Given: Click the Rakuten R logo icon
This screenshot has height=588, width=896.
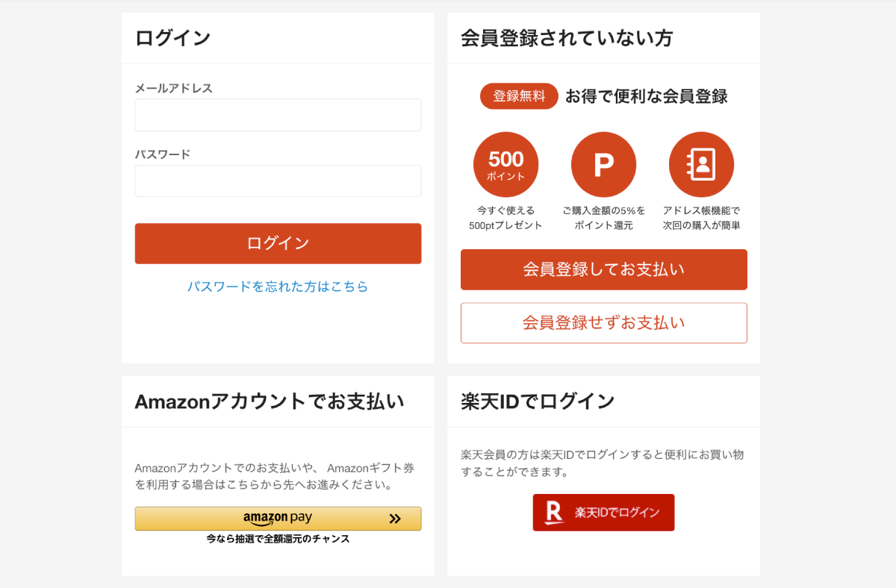Looking at the screenshot, I should [x=554, y=513].
